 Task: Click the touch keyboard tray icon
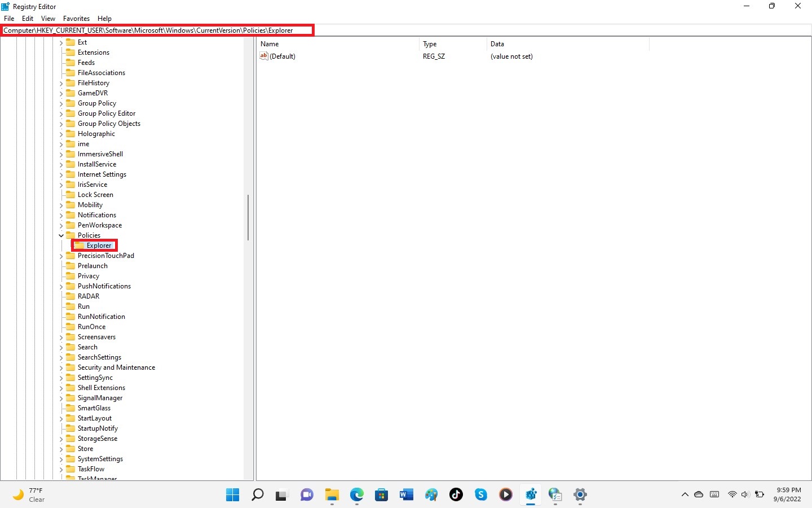coord(714,494)
